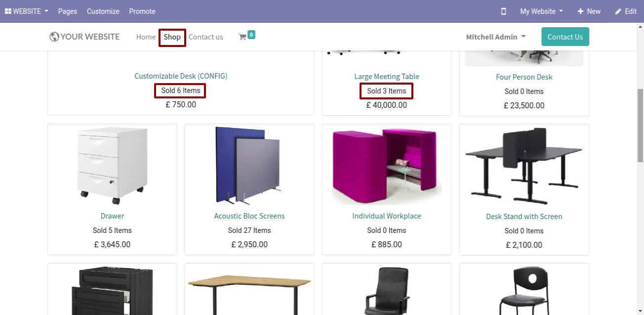Open Customizable Desk (CONFIG) product link
Screen dimensions: 644x315
click(x=181, y=76)
